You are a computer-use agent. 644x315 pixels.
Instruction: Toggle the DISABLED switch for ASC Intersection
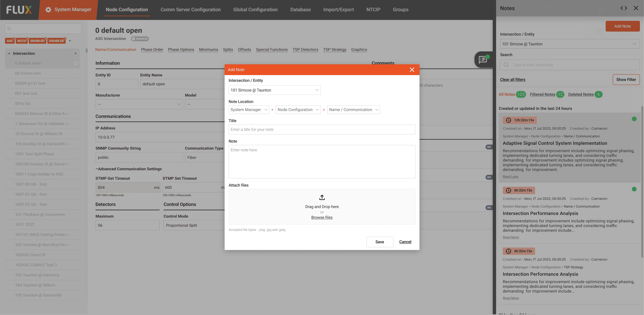140,39
